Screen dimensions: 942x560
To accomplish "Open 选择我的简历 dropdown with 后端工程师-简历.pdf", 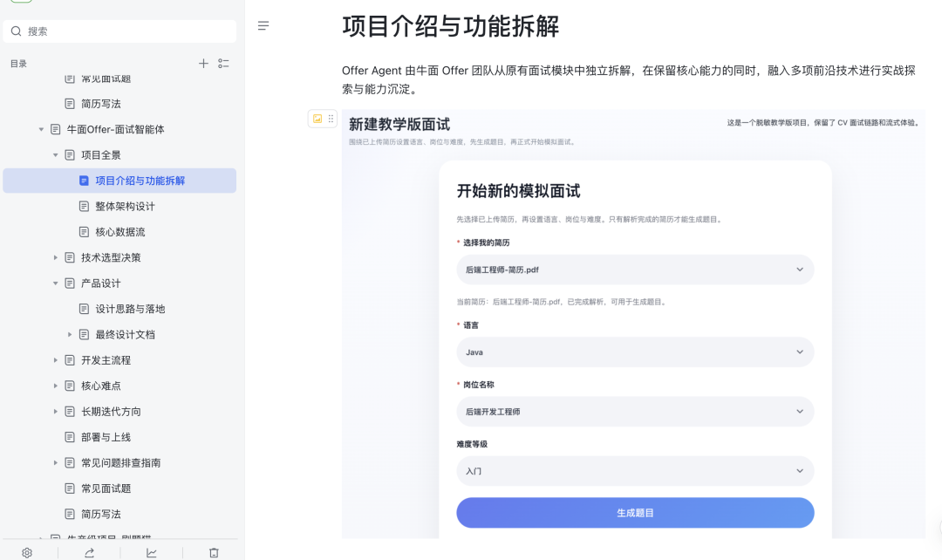I will pyautogui.click(x=635, y=270).
